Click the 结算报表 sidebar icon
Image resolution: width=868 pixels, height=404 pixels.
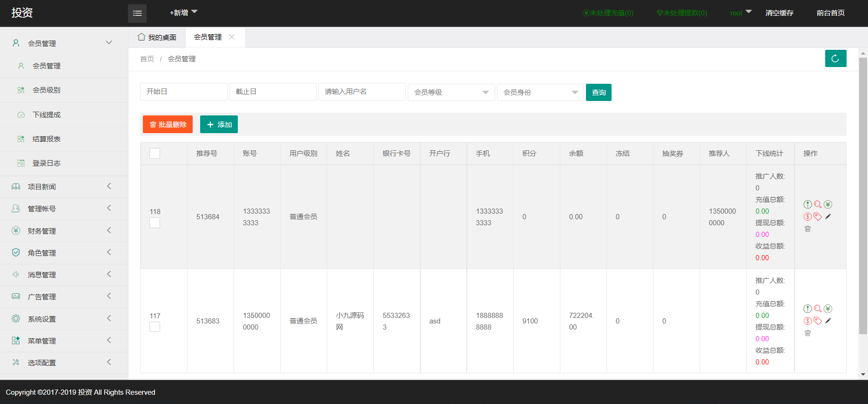[21, 139]
